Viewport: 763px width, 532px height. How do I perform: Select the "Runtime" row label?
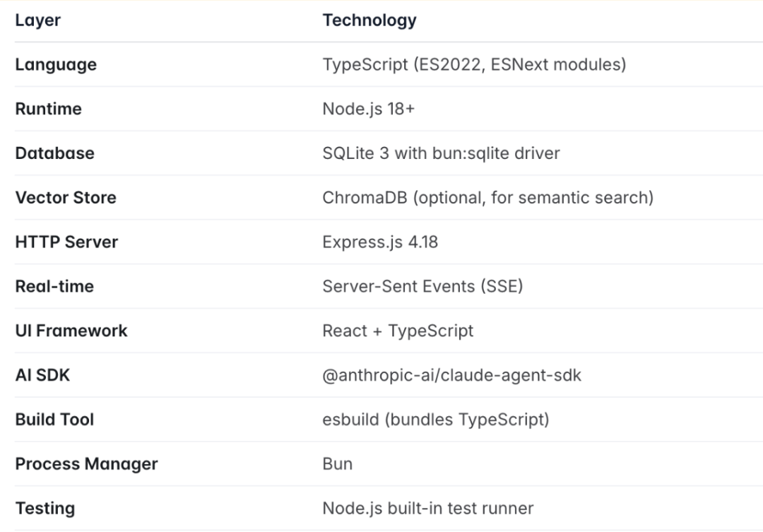(x=48, y=109)
